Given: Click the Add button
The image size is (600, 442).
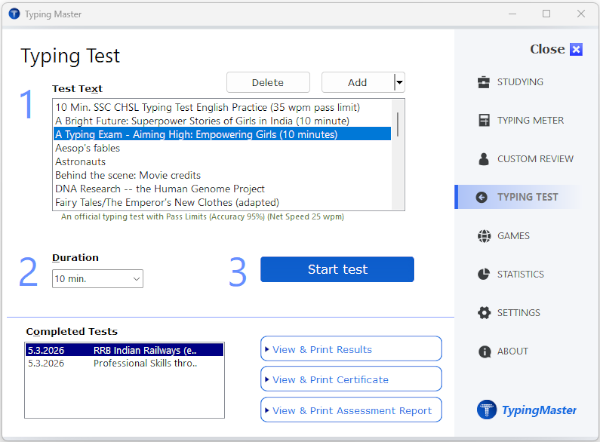Looking at the screenshot, I should pyautogui.click(x=357, y=82).
